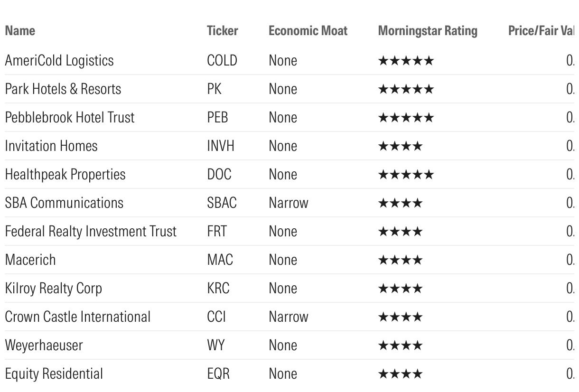Select the Invitation Homes row name

pyautogui.click(x=51, y=146)
